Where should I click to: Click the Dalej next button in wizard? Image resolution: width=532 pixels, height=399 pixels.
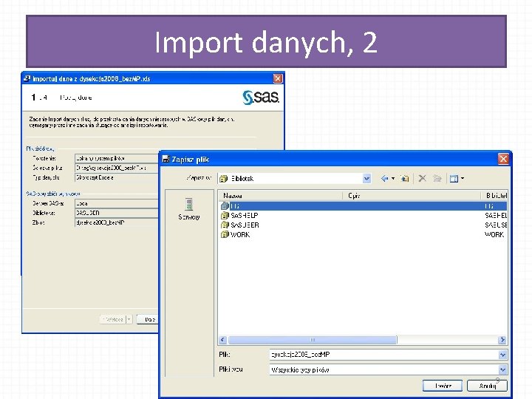tap(148, 319)
